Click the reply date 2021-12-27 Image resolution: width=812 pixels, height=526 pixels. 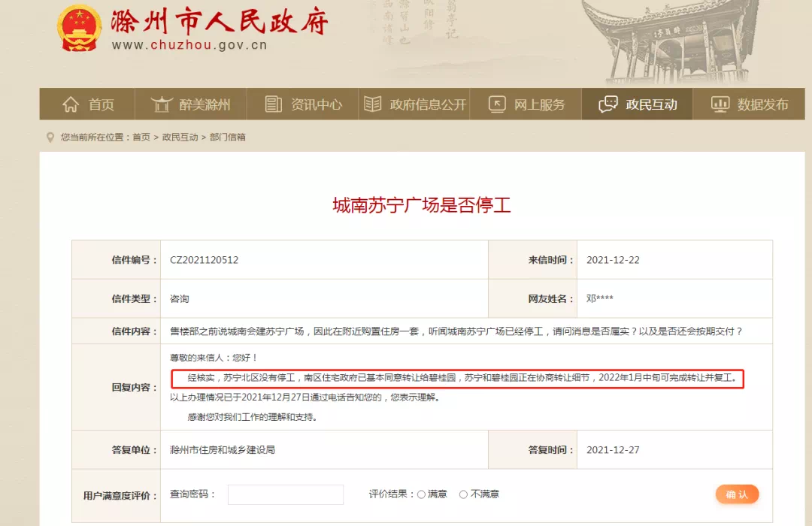pyautogui.click(x=613, y=450)
